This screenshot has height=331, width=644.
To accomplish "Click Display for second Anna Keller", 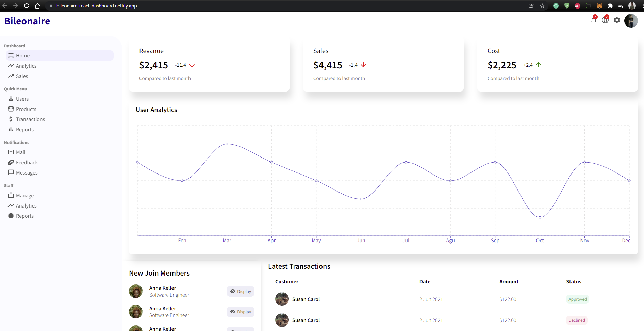I will pyautogui.click(x=241, y=312).
